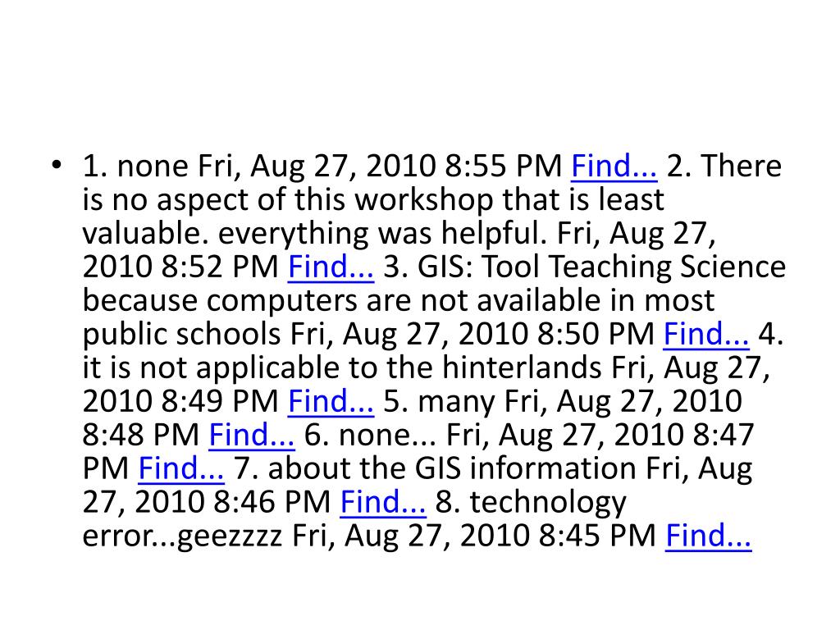Click the word "technology" in response 8

click(x=548, y=504)
